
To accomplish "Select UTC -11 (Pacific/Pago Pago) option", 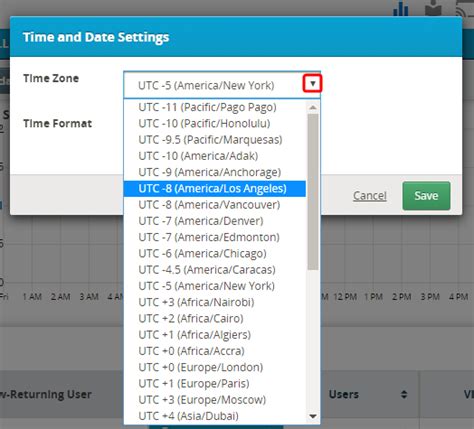I will pos(215,107).
